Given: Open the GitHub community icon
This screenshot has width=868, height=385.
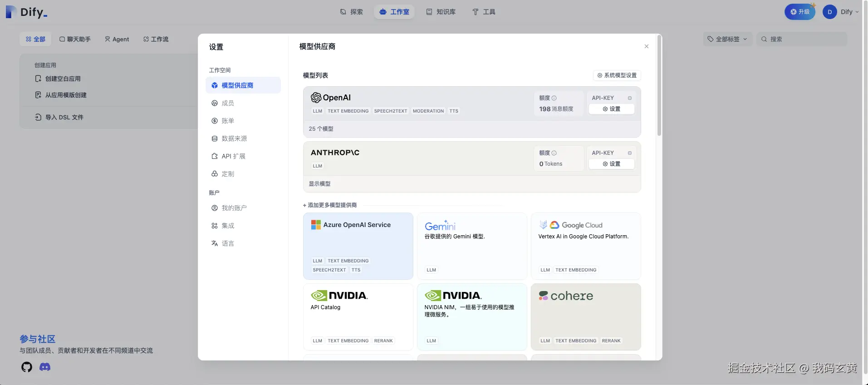Looking at the screenshot, I should 27,367.
